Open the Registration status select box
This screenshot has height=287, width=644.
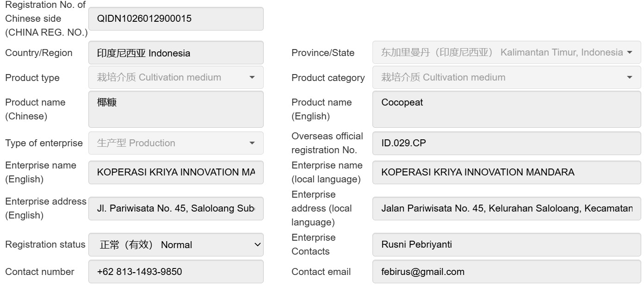176,244
